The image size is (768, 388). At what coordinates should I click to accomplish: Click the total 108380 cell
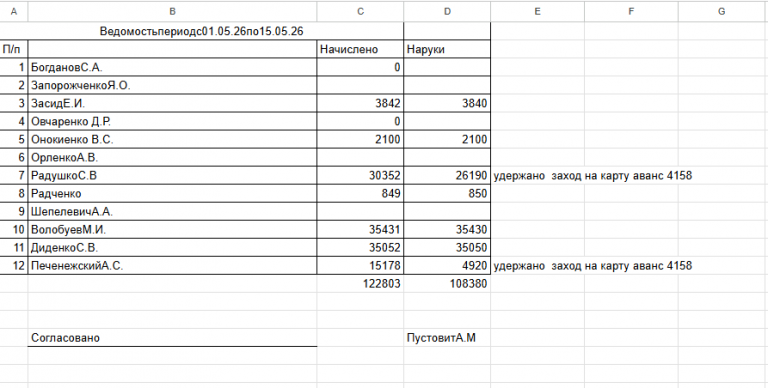[x=447, y=284]
